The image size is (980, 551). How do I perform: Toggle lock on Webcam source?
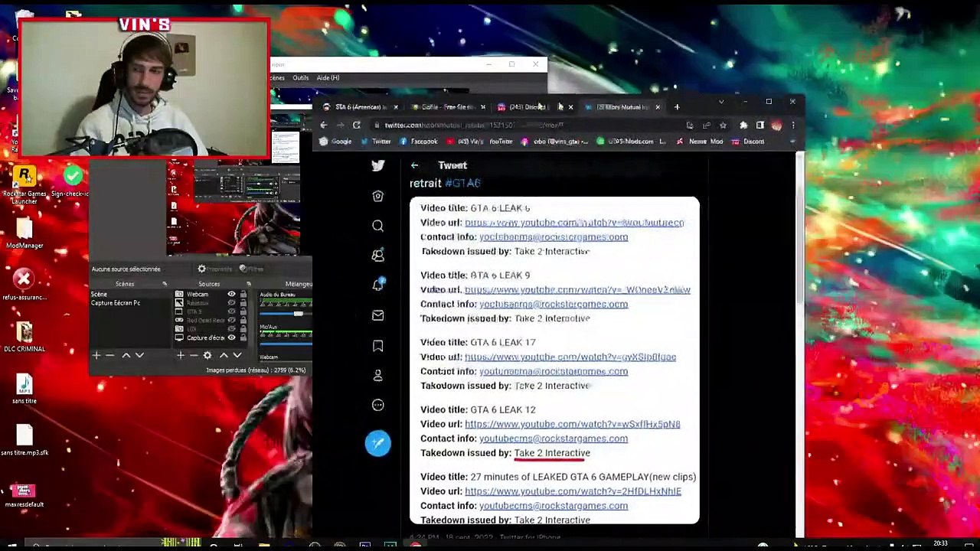tap(243, 295)
